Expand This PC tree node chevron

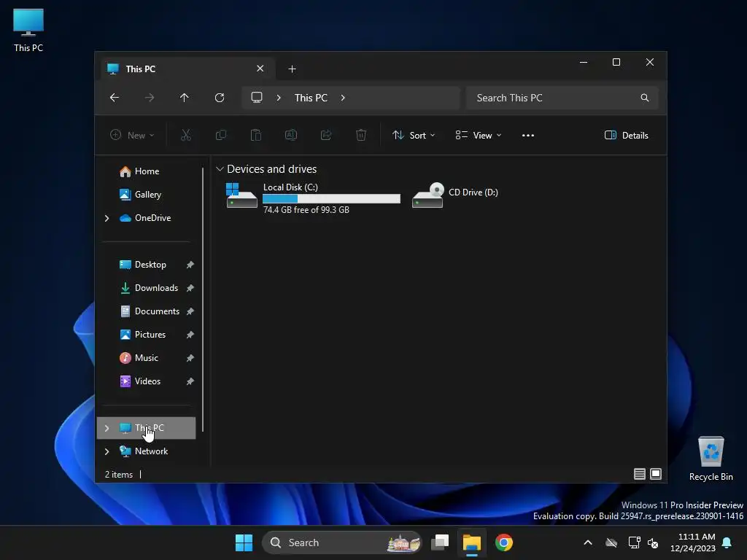pyautogui.click(x=107, y=428)
